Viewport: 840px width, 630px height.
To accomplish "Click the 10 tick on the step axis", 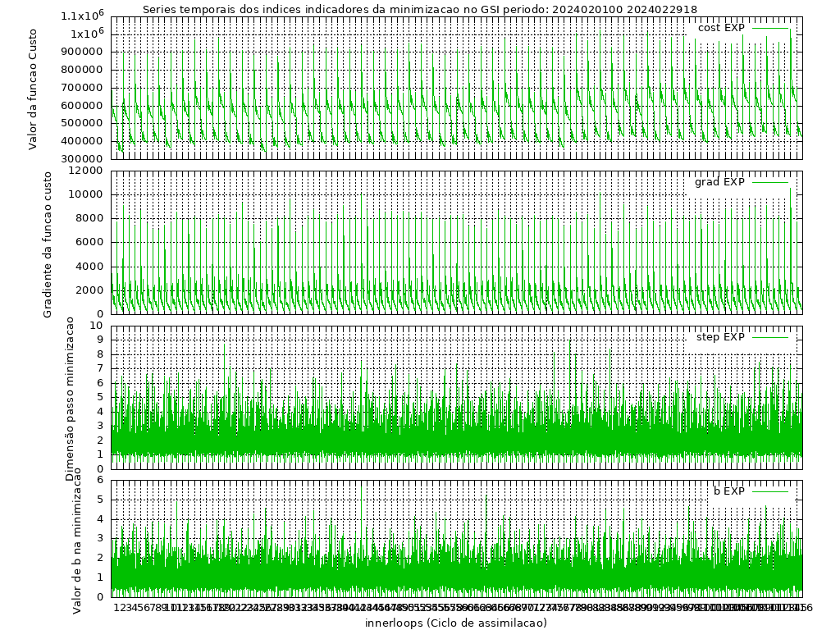I will [98, 326].
